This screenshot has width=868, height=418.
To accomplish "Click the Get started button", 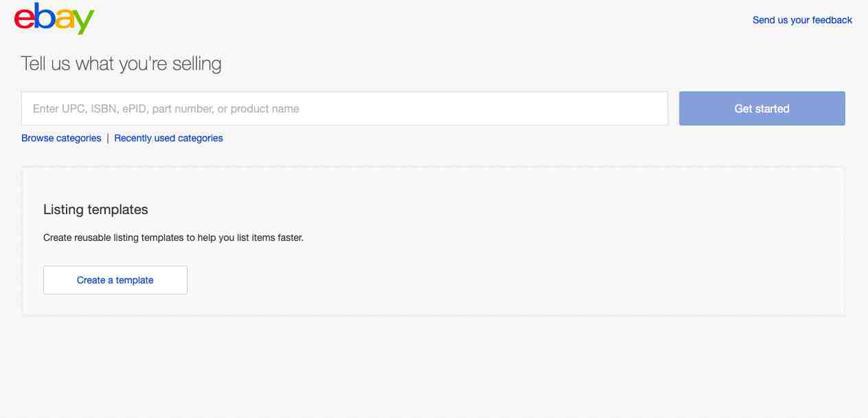I will click(762, 108).
